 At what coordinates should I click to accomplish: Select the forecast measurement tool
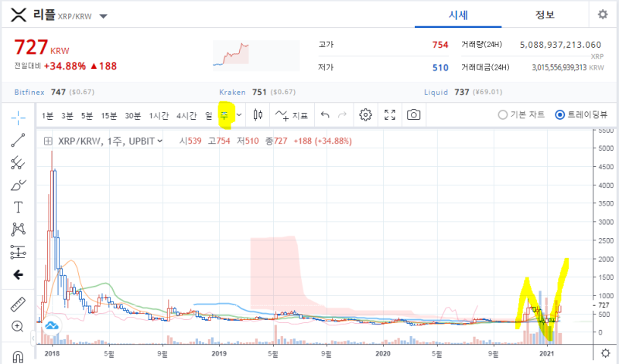[18, 252]
